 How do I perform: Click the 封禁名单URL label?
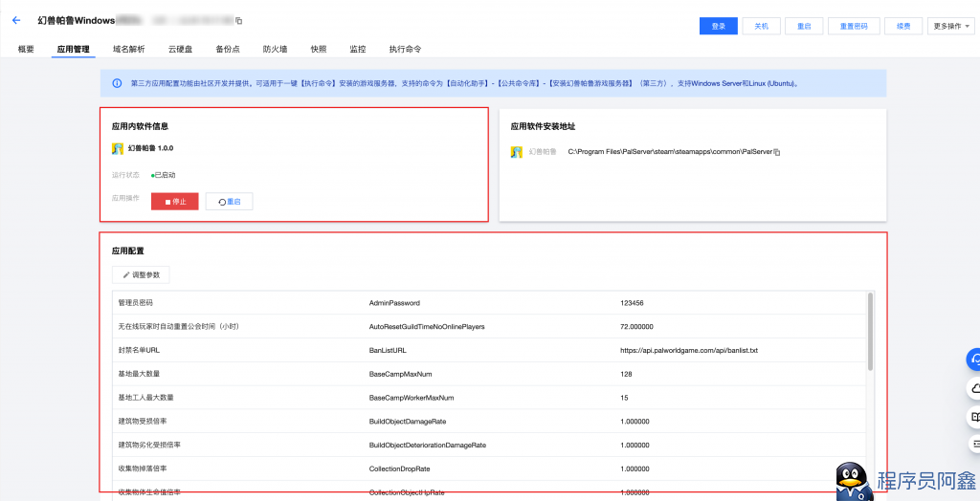tap(139, 351)
